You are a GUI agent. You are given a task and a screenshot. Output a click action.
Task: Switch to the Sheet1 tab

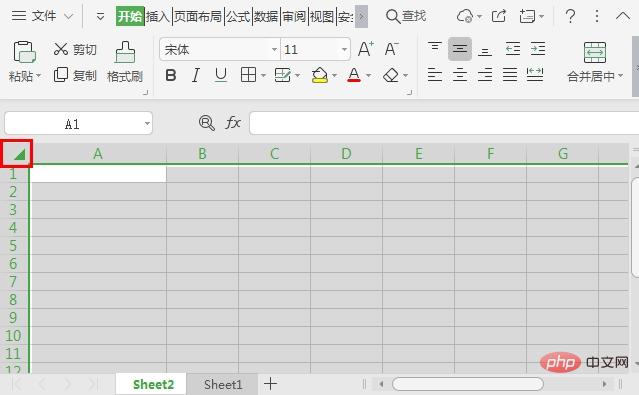pyautogui.click(x=223, y=384)
